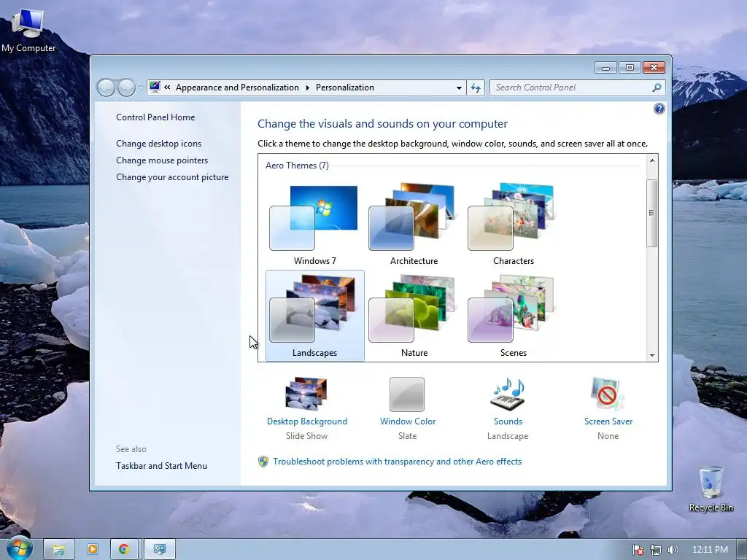This screenshot has height=560, width=747.
Task: Click the theme list scrollbar thumb
Action: 652,213
